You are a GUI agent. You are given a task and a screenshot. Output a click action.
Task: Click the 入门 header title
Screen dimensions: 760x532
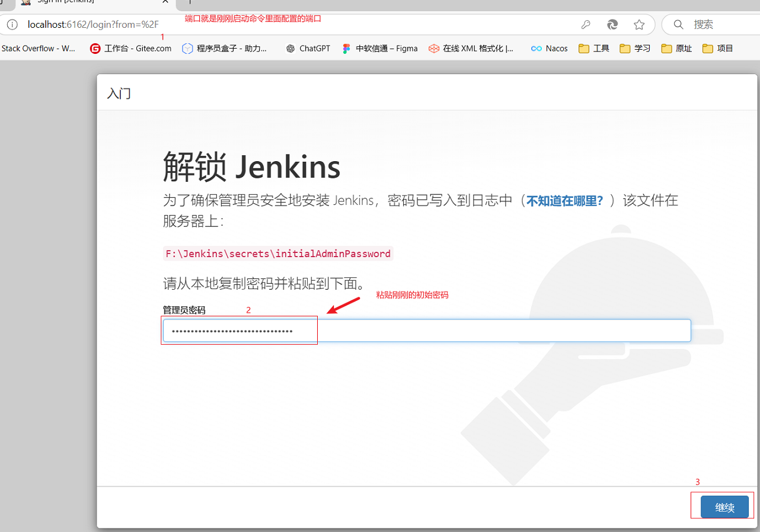tap(119, 93)
